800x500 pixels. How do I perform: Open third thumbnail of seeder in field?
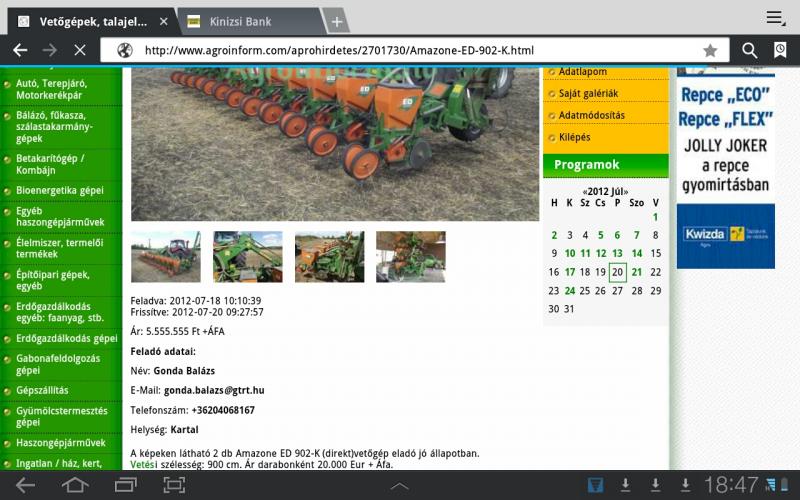point(330,257)
